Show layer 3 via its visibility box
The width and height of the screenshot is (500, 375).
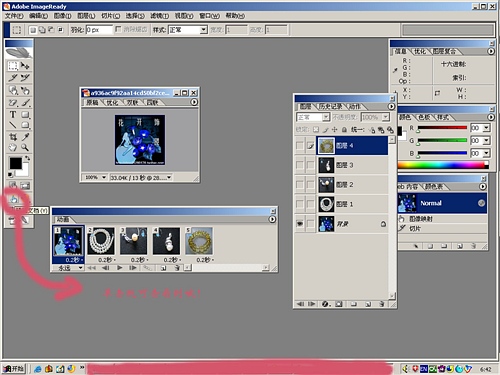pyautogui.click(x=300, y=165)
